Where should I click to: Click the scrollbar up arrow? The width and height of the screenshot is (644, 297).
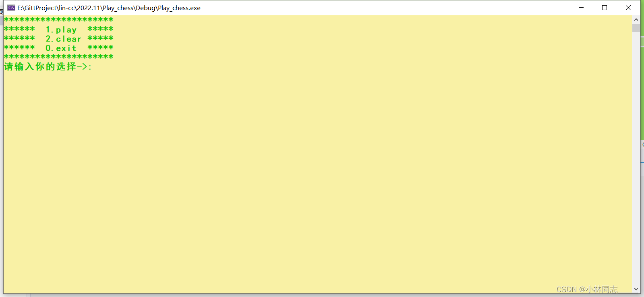click(x=636, y=19)
